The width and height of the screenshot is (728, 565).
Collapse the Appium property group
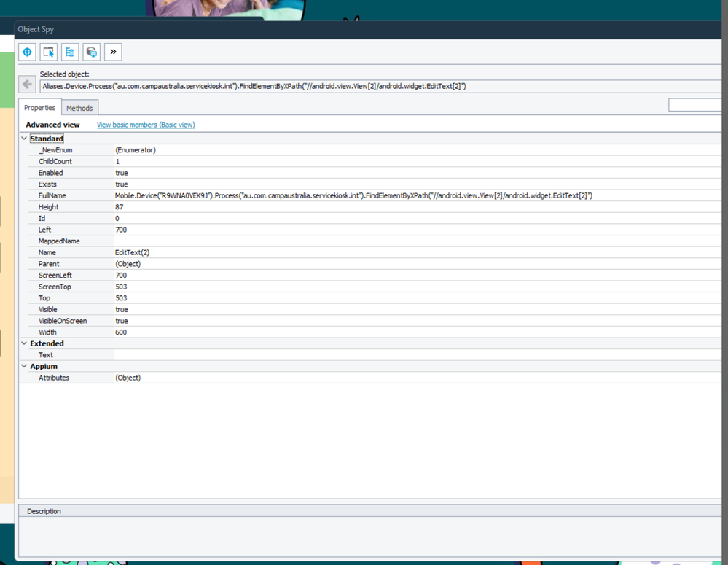(x=24, y=366)
